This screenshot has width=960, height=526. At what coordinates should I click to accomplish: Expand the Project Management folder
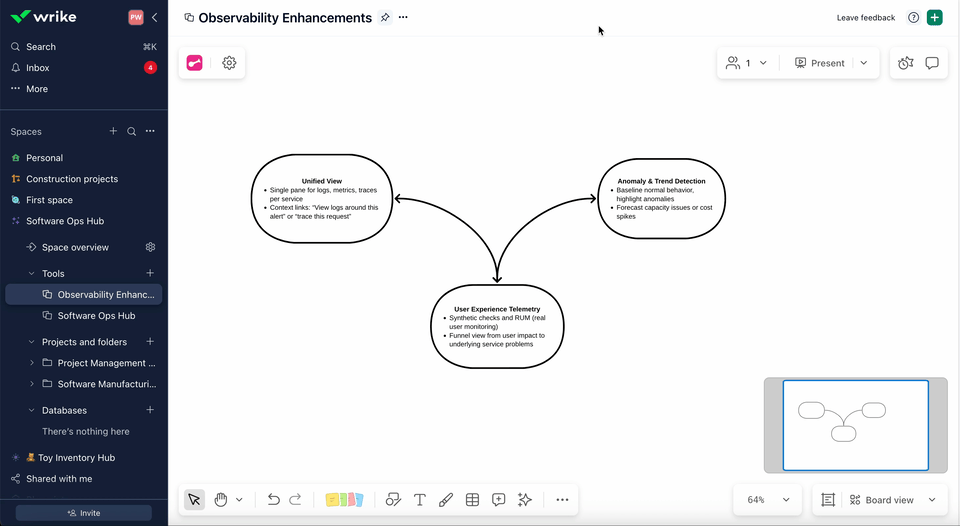32,363
